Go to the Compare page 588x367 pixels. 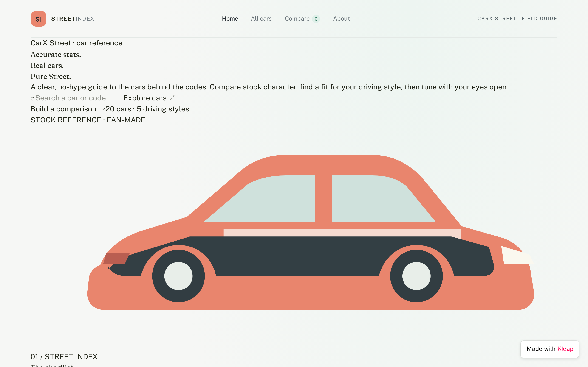[297, 19]
